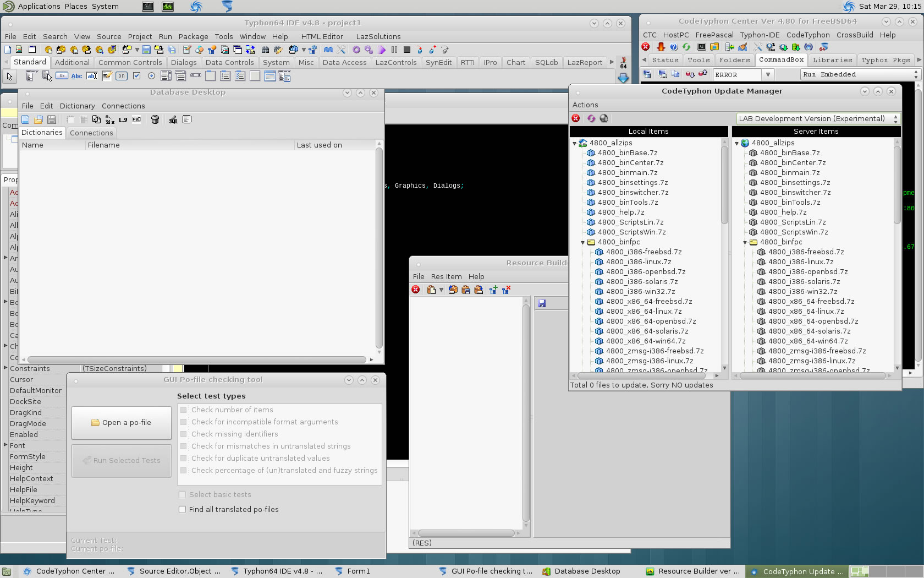Open the Dictionary menu in Database Desktop
The image size is (924, 578).
coord(77,106)
